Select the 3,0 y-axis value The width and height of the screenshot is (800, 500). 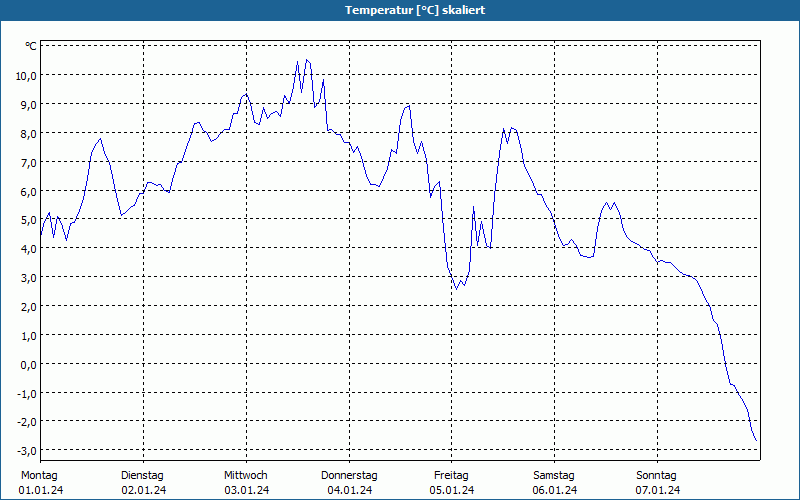click(29, 278)
